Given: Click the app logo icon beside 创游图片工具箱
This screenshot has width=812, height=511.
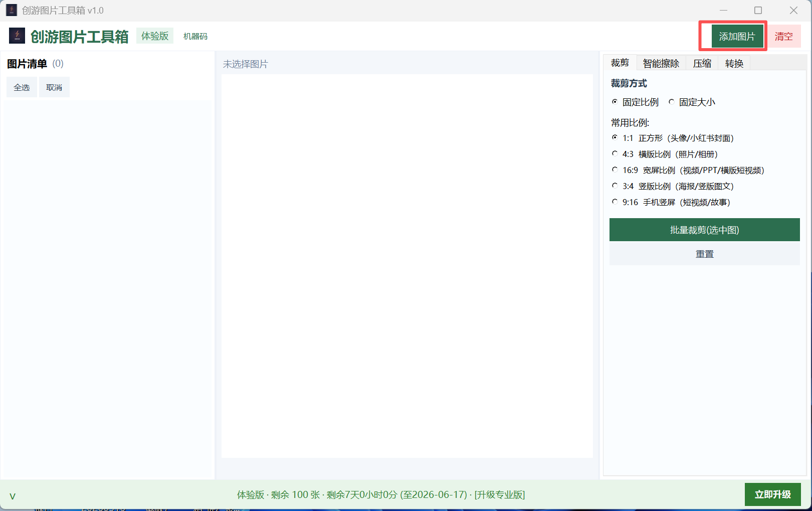Looking at the screenshot, I should coord(17,36).
